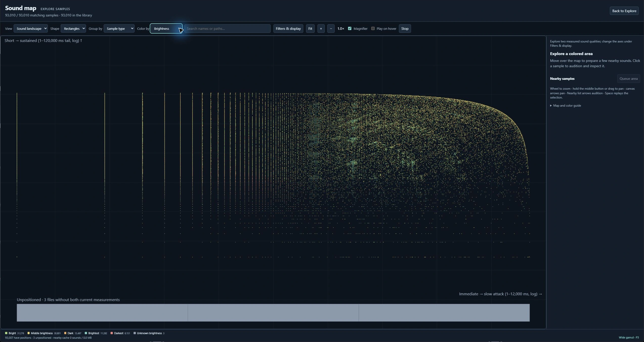This screenshot has height=342, width=644.
Task: Zoom in with the plus button
Action: pos(321,29)
